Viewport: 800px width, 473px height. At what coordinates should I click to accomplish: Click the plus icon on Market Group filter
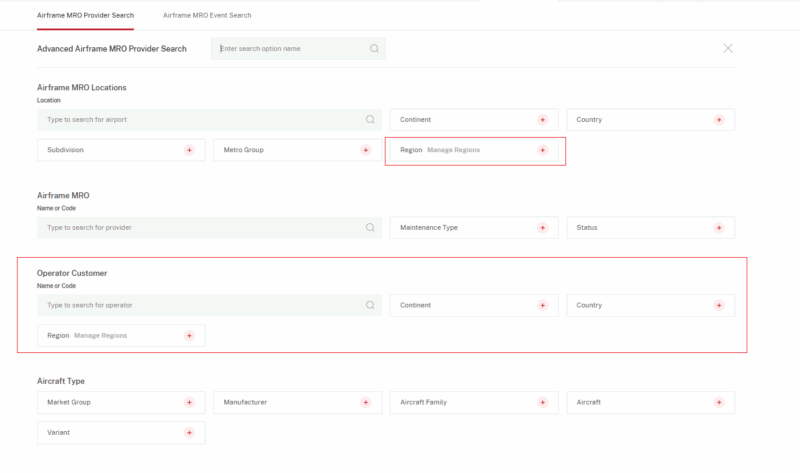(x=189, y=402)
